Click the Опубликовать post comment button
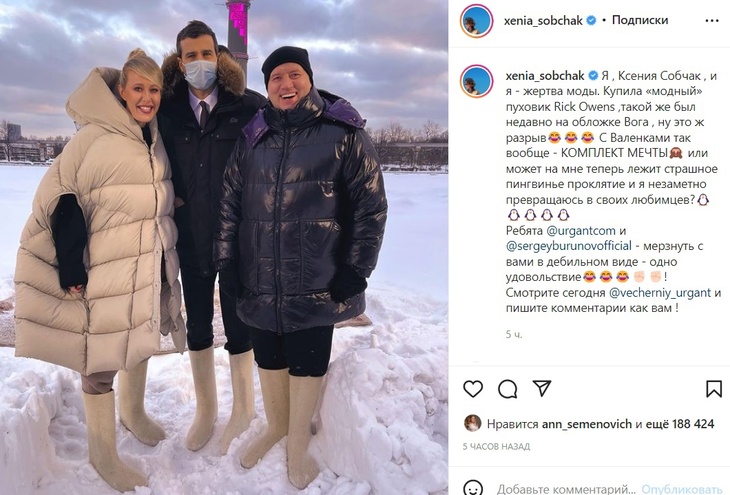 (682, 489)
